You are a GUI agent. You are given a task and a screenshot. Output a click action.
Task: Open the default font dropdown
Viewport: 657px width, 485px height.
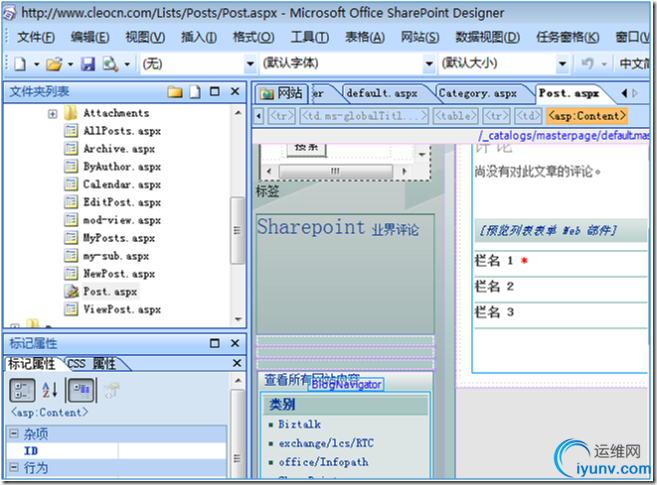pyautogui.click(x=429, y=64)
